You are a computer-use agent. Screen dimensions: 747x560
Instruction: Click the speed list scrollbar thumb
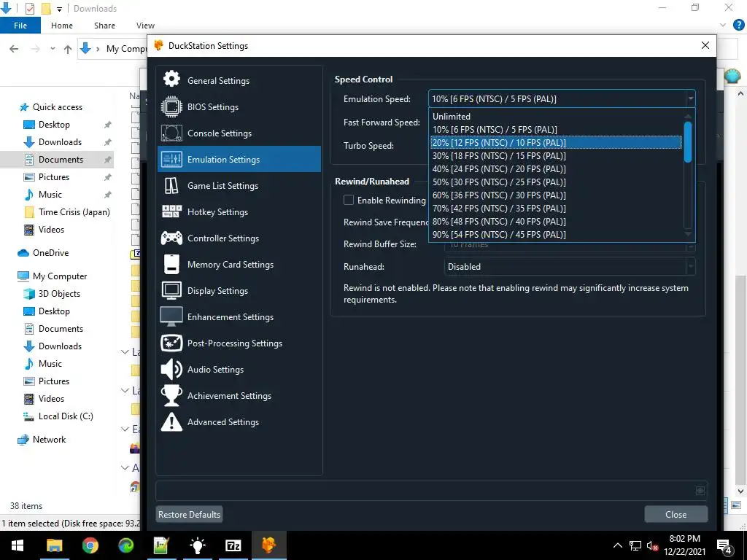tap(687, 142)
